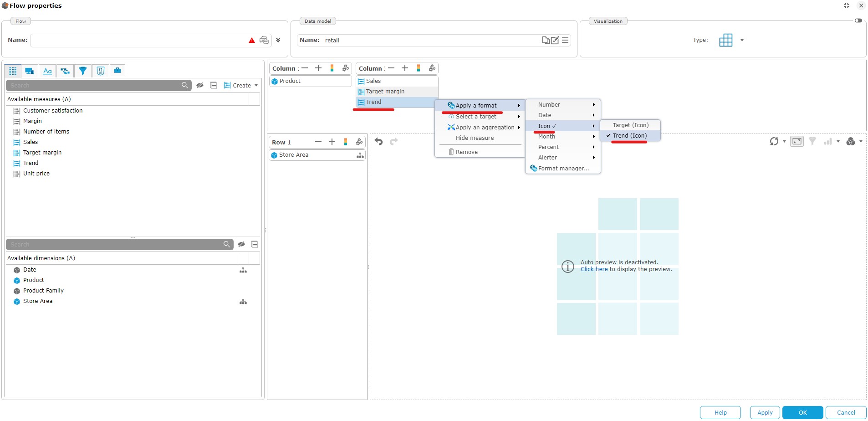Toggle hidden dimensions eye icon

pyautogui.click(x=241, y=244)
